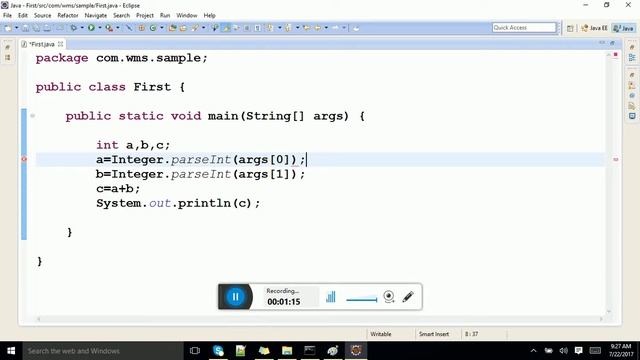Toggle Mark Occurrences in toolbar
Screen dimensions: 640x360
(x=226, y=28)
